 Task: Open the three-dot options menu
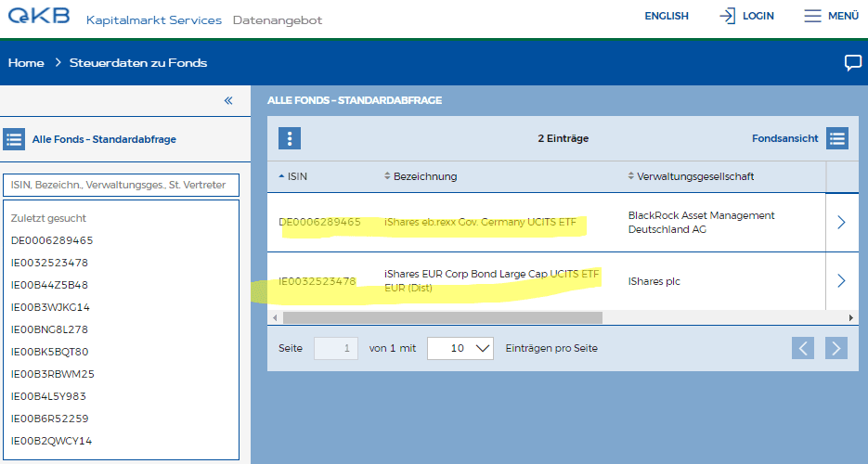point(290,138)
